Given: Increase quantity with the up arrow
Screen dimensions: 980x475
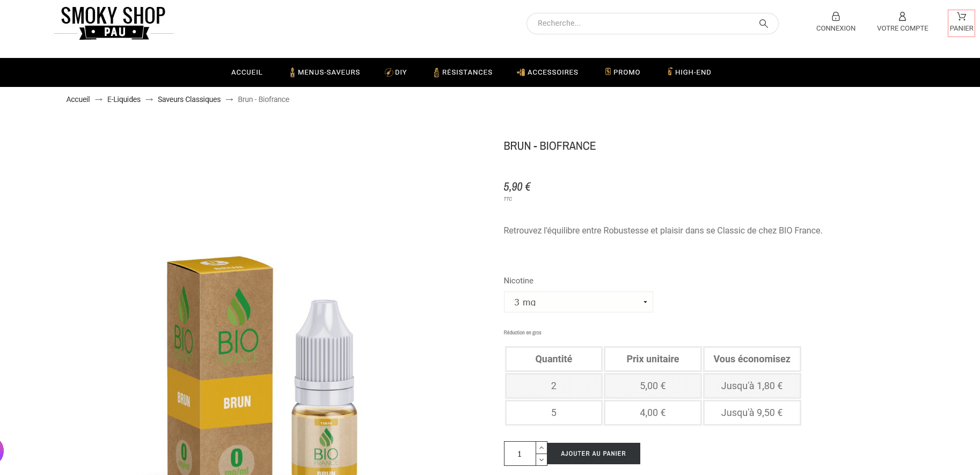Looking at the screenshot, I should [542, 448].
